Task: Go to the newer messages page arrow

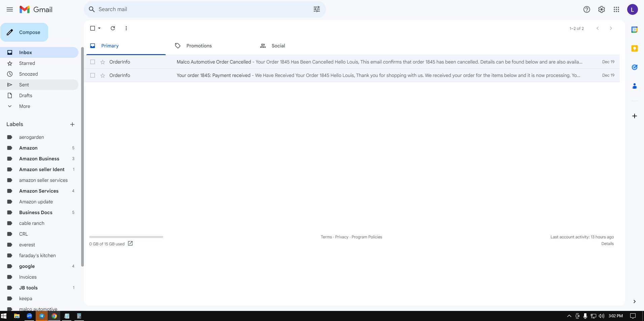Action: point(598,28)
